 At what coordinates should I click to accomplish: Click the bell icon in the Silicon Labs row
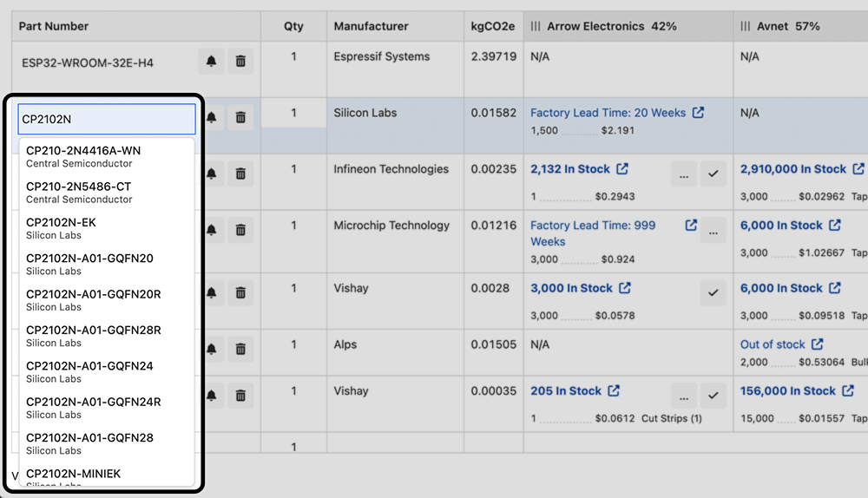pos(212,117)
